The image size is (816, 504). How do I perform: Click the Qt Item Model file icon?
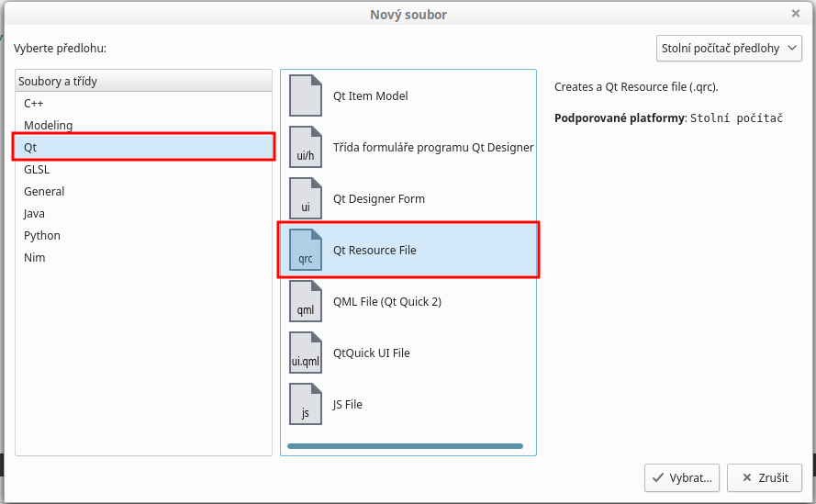pyautogui.click(x=306, y=95)
